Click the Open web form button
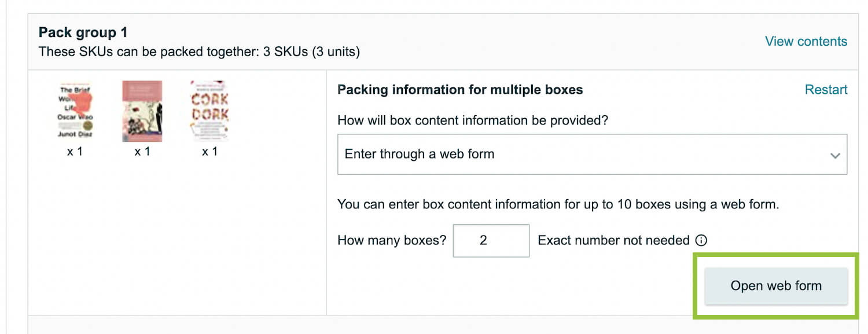Screen dimensions: 868x334 (x=776, y=286)
